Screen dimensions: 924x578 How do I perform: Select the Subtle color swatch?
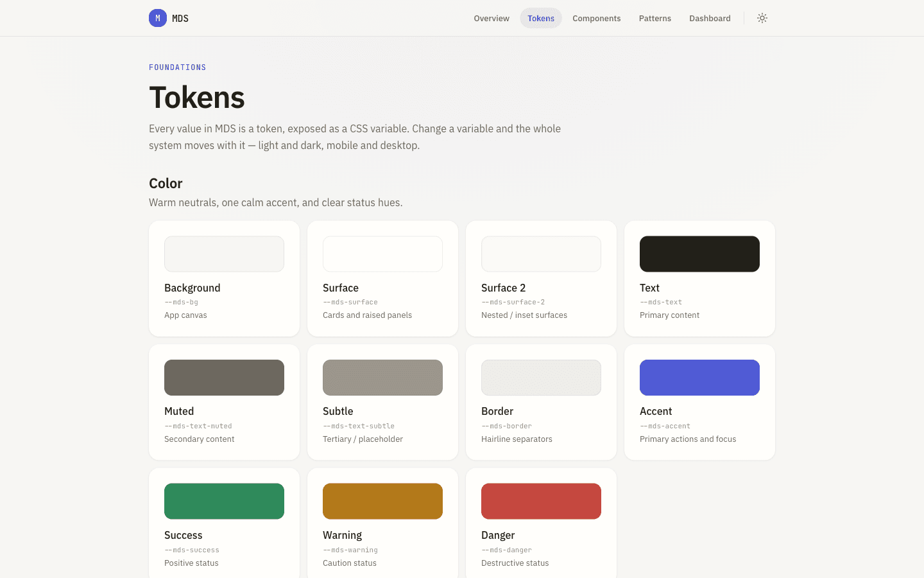(x=382, y=378)
